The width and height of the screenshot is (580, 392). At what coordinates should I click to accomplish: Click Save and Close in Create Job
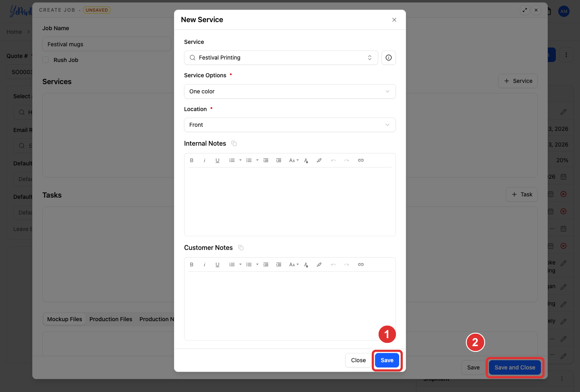click(515, 367)
